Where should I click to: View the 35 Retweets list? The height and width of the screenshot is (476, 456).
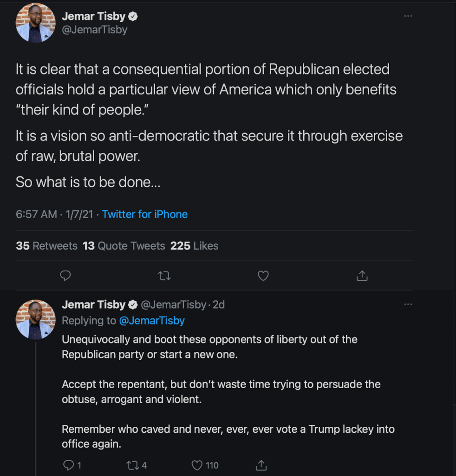(46, 246)
